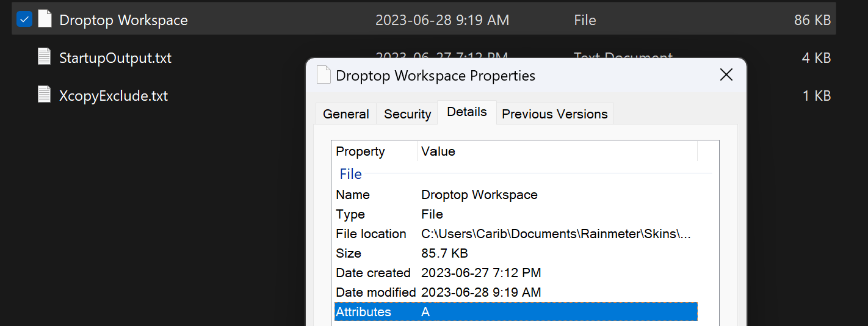Click the blue File group heading
The width and height of the screenshot is (868, 326).
coord(350,174)
